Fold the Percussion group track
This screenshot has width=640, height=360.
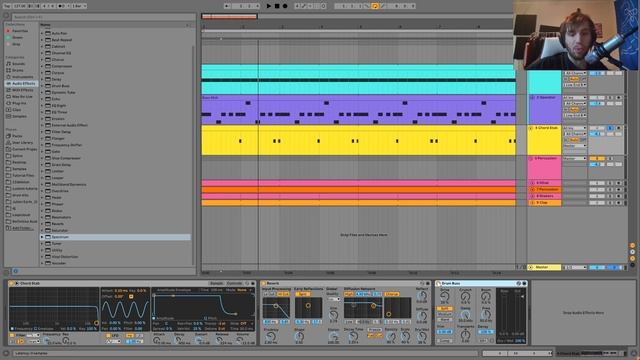tap(531, 158)
